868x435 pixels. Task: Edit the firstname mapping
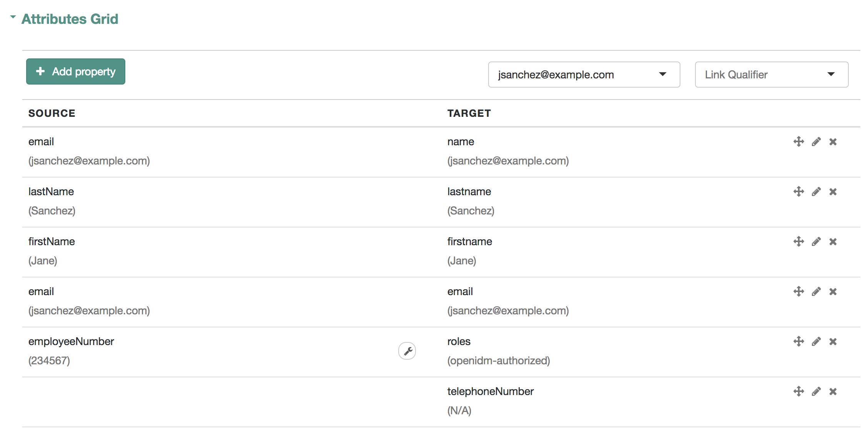[x=816, y=242]
